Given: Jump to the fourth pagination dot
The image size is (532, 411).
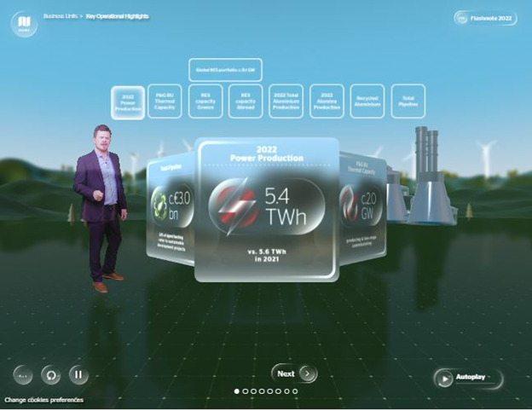Looking at the screenshot, I should 262,391.
